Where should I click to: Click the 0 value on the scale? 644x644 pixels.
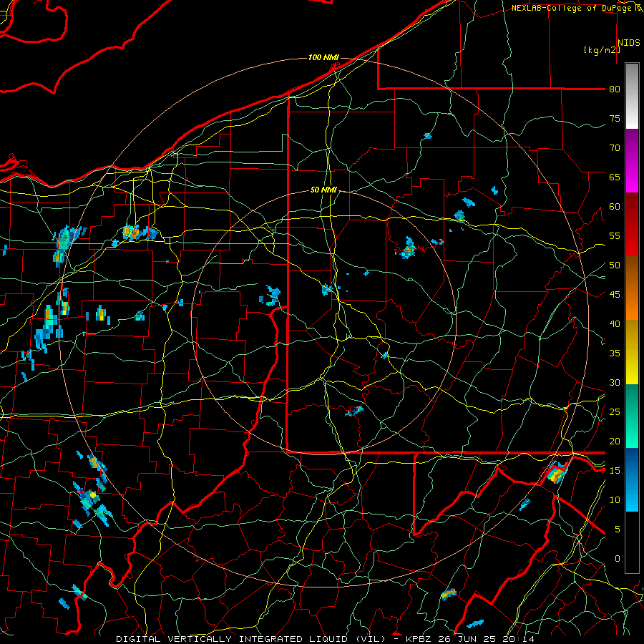[618, 559]
